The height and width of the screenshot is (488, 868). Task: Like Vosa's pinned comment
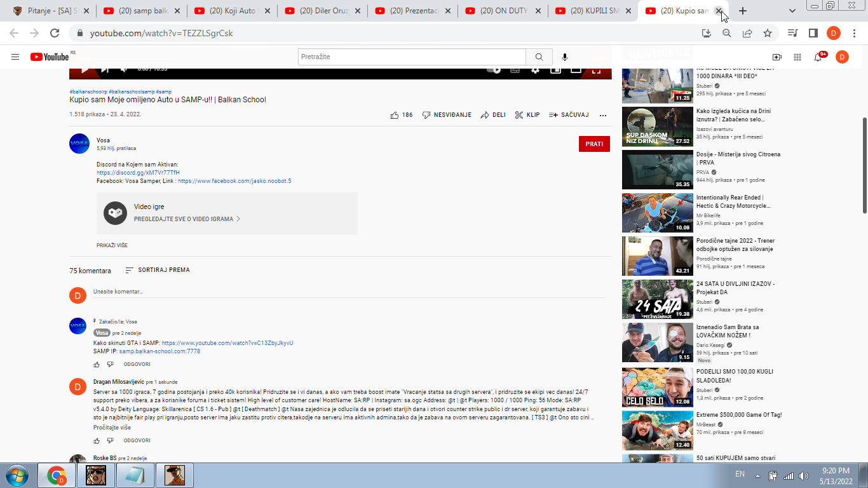coord(97,365)
